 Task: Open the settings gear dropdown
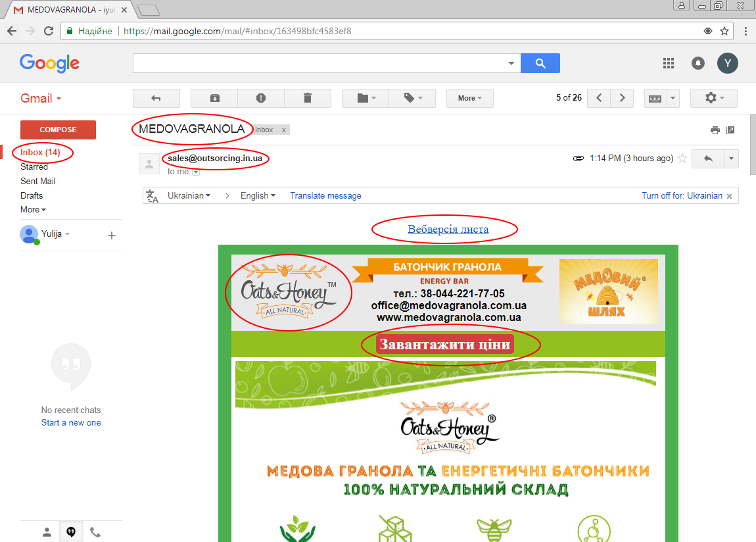click(x=713, y=98)
